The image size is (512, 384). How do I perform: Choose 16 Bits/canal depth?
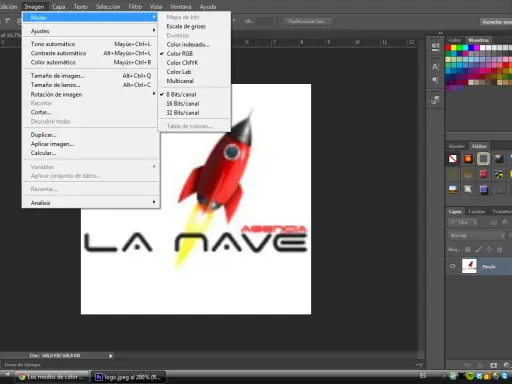183,104
